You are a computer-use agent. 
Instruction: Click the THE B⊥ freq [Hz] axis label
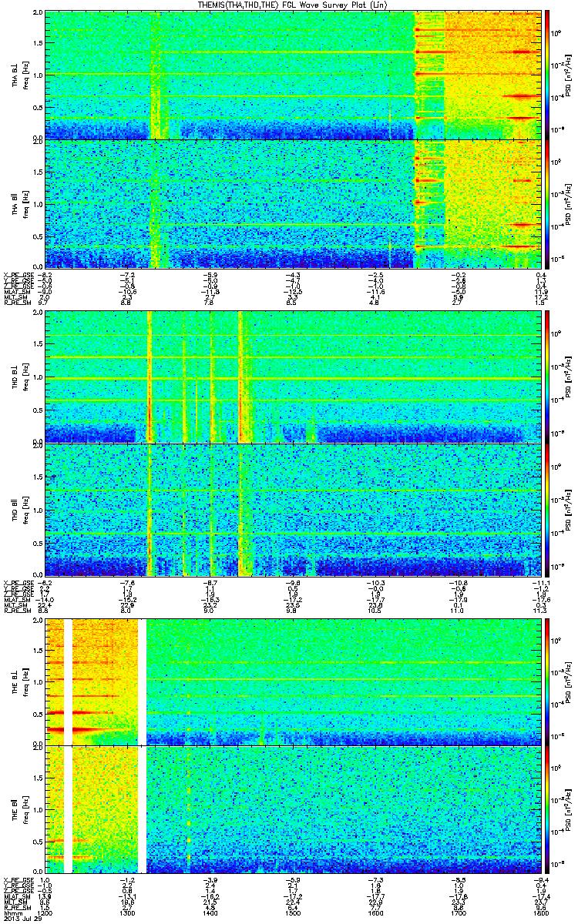point(25,681)
